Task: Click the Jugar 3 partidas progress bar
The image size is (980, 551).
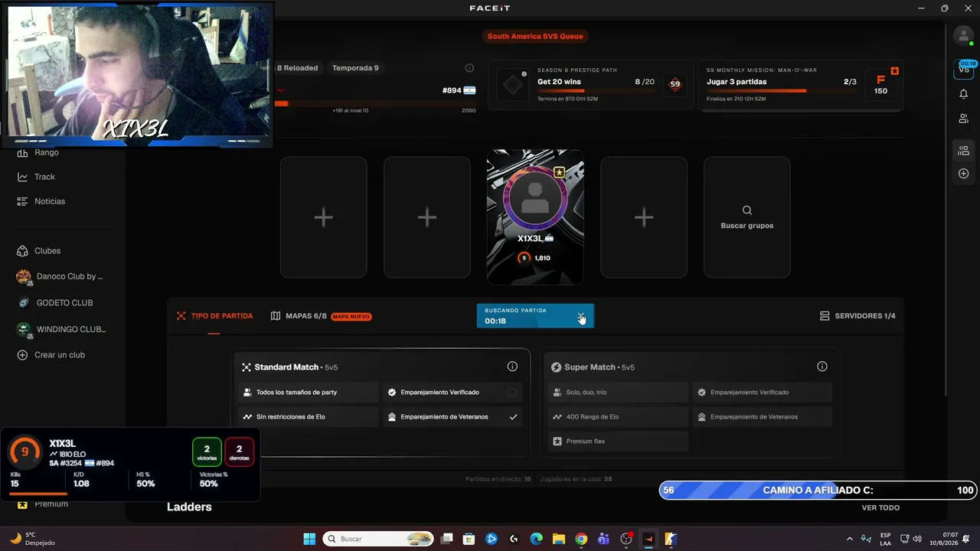Action: (781, 90)
